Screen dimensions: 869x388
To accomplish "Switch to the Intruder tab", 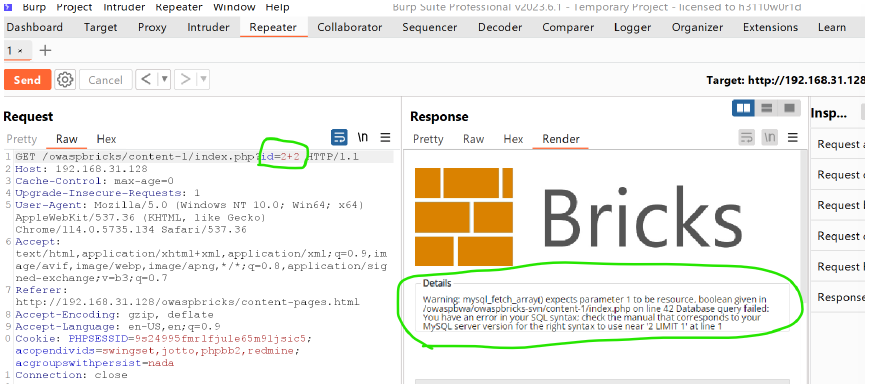I will click(x=208, y=27).
